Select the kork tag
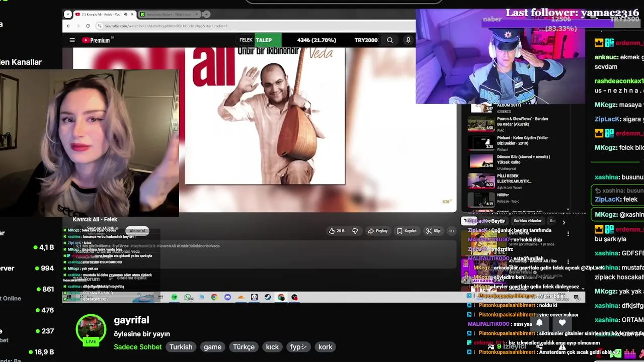 click(x=326, y=347)
